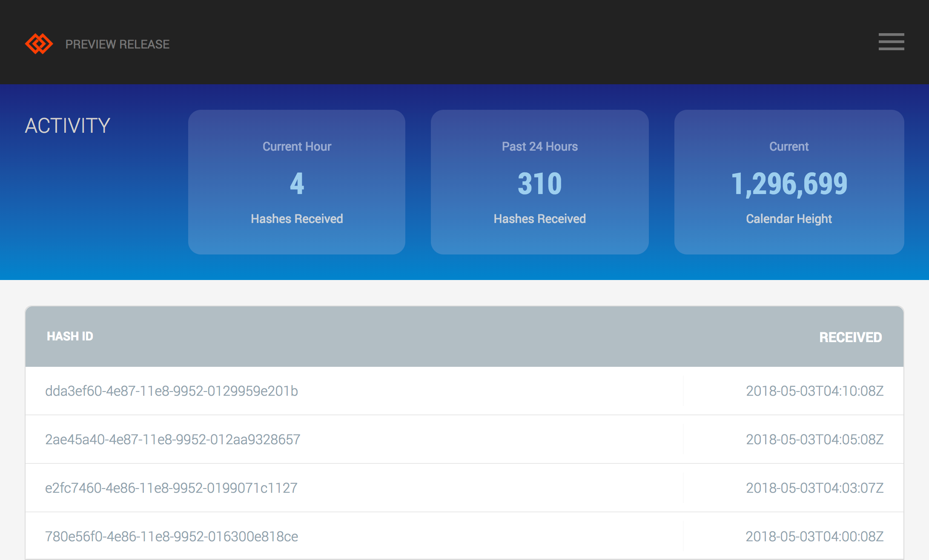Click timestamp 2018-05-03T04:05:08Z
Screen dimensions: 929x560
814,440
